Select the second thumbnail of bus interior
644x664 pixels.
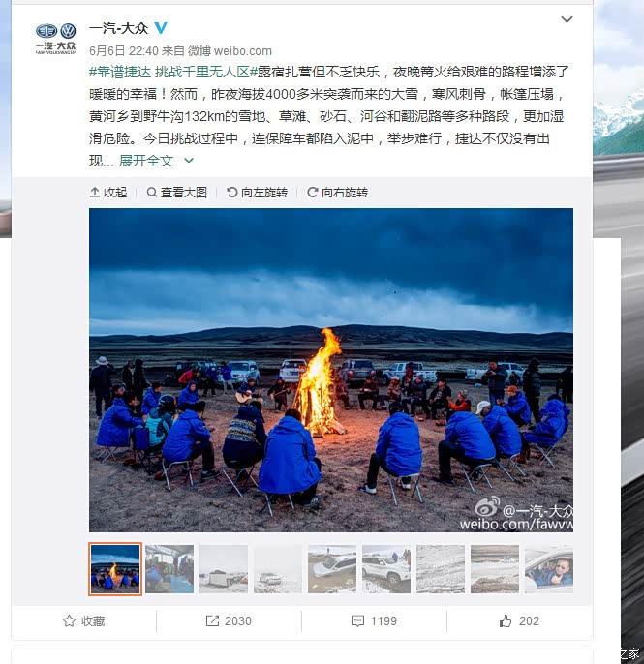coord(169,569)
